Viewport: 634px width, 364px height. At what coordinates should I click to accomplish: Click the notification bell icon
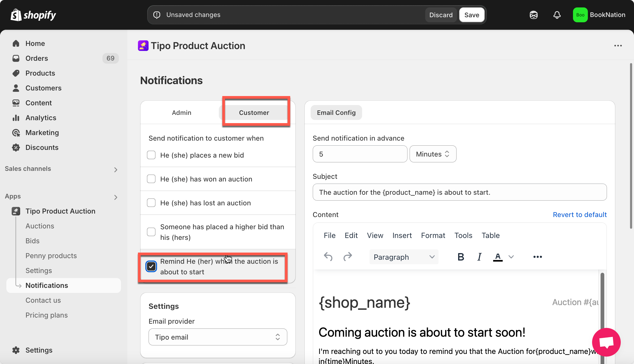click(x=557, y=15)
